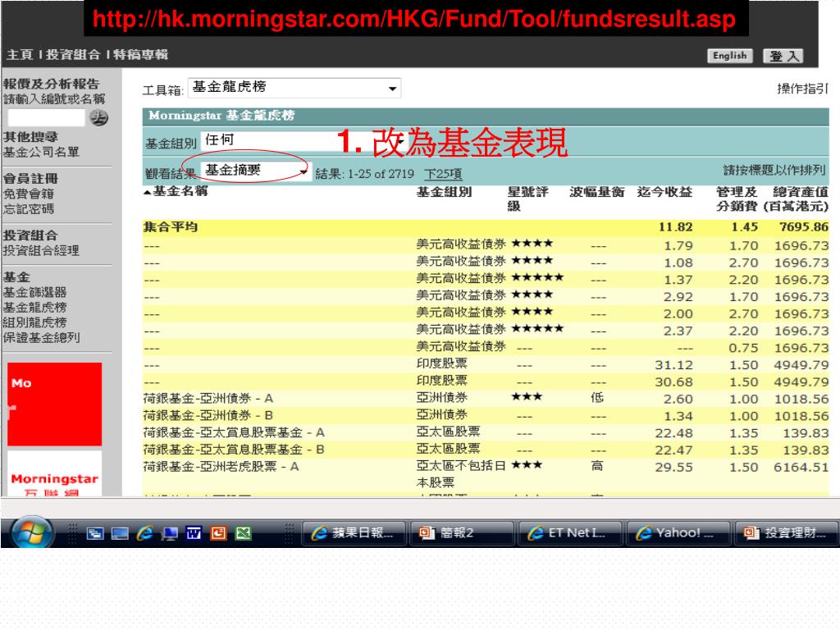The width and height of the screenshot is (840, 630).
Task: Launch Word from quick launch
Action: coord(194,533)
